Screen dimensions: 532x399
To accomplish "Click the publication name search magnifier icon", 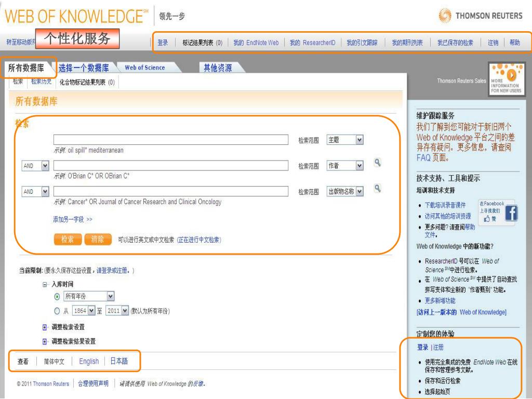I will click(x=377, y=188).
